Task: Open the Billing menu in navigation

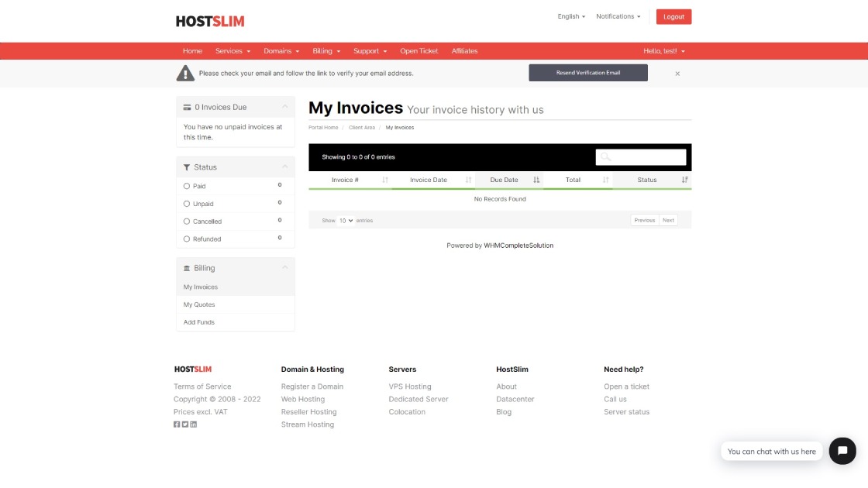Action: tap(326, 50)
